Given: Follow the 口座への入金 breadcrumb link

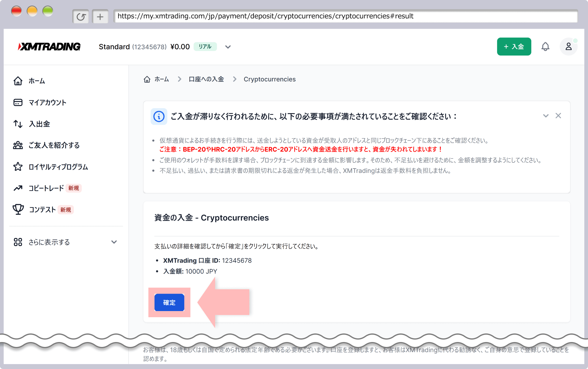Looking at the screenshot, I should click(206, 79).
